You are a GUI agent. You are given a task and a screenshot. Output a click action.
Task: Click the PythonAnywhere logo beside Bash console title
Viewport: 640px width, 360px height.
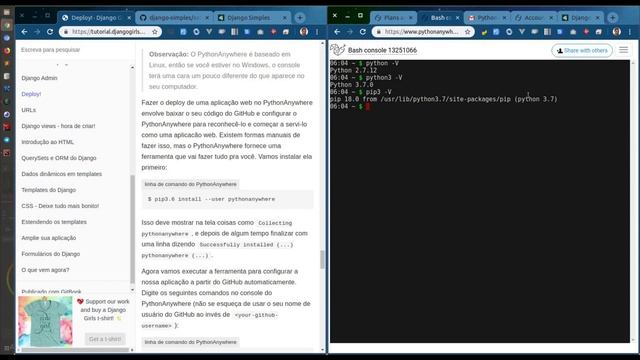click(338, 50)
